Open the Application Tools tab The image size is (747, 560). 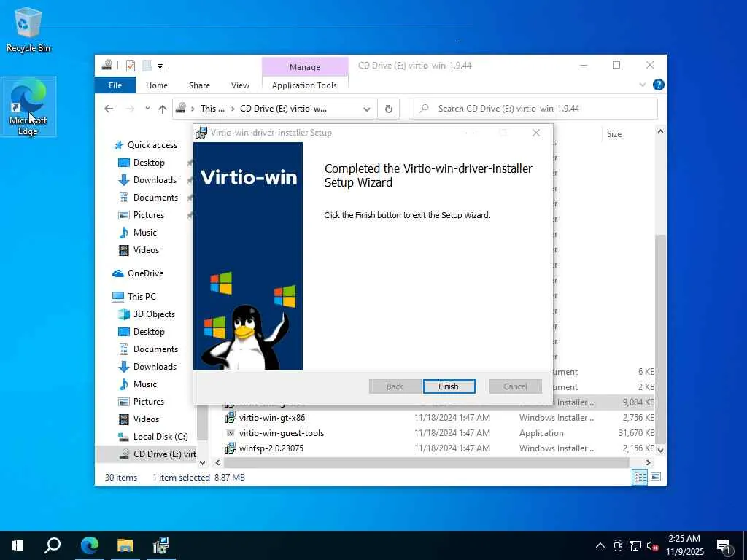[x=304, y=85]
